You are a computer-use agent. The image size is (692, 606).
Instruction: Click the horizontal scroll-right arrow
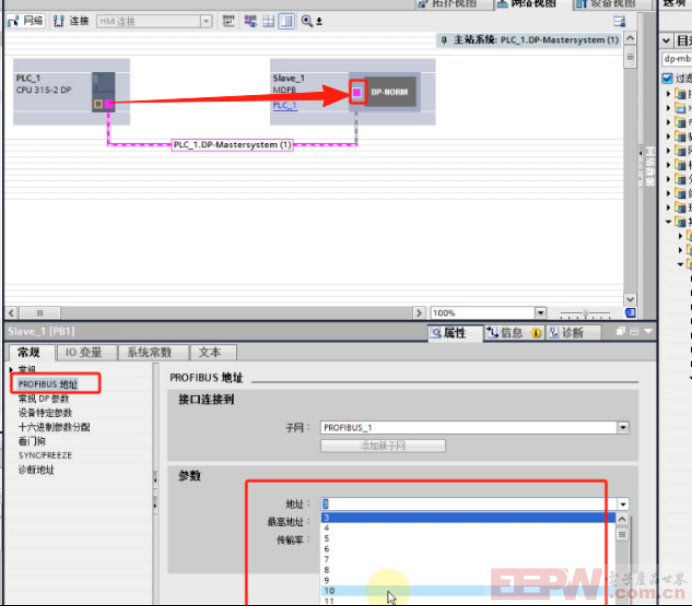(x=419, y=313)
